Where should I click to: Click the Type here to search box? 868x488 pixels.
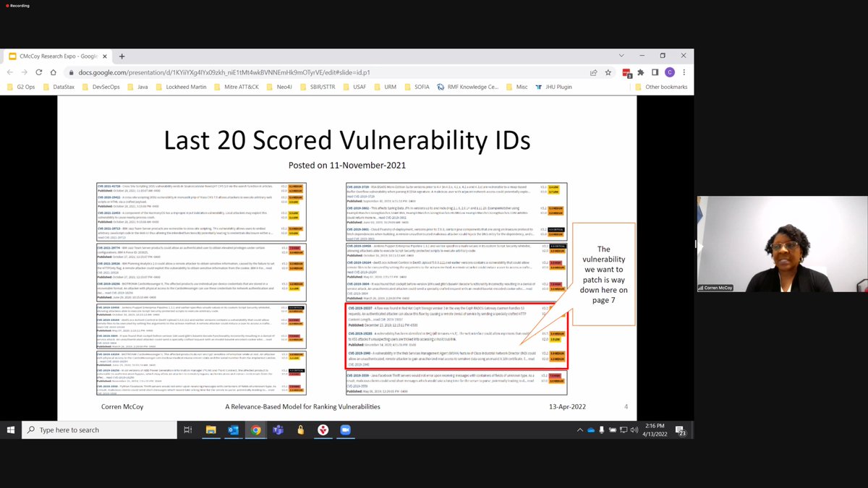point(99,429)
